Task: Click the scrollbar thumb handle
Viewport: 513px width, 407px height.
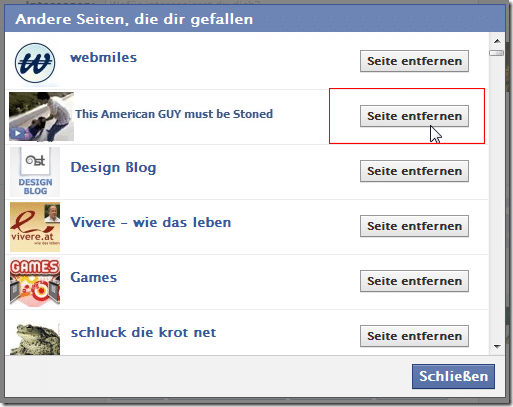Action: pos(496,53)
